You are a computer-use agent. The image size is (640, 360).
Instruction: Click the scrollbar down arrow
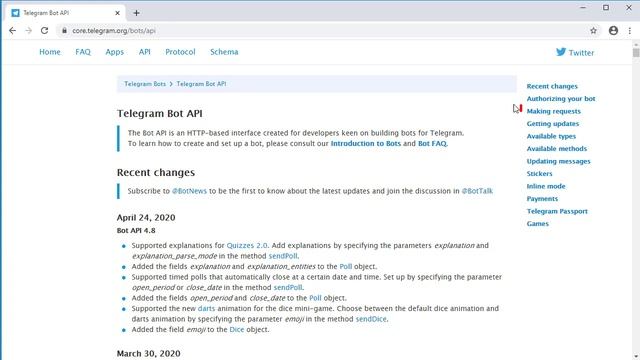636,356
